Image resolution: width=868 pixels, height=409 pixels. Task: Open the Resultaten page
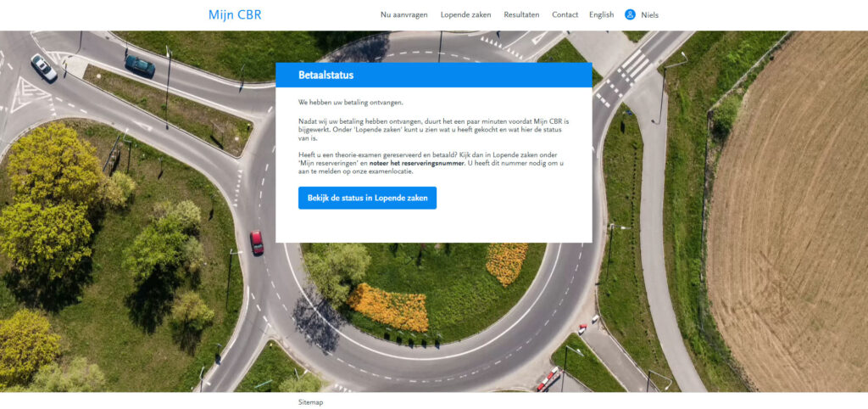pos(521,14)
